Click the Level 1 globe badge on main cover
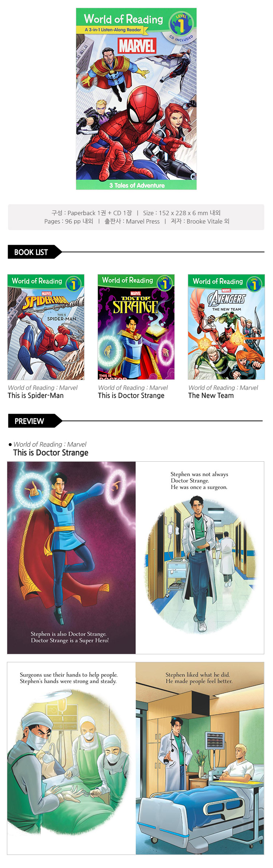The width and height of the screenshot is (273, 868). point(181,25)
